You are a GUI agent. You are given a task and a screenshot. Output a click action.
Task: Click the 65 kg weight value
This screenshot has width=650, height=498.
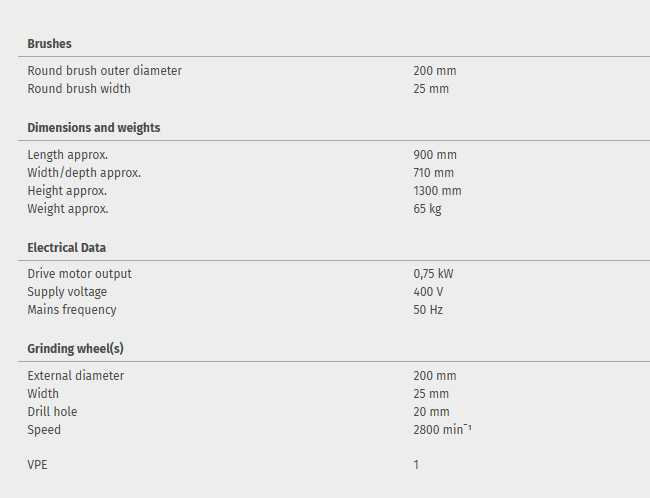(427, 209)
